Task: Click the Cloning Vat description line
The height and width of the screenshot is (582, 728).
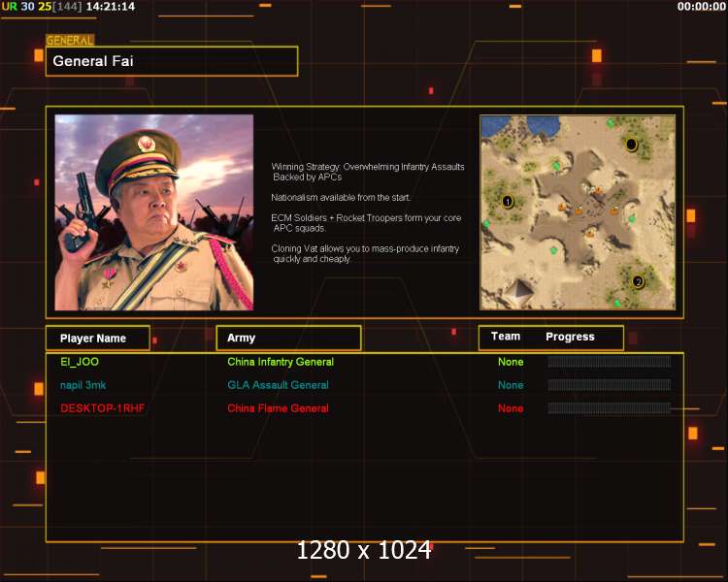Action: click(365, 253)
